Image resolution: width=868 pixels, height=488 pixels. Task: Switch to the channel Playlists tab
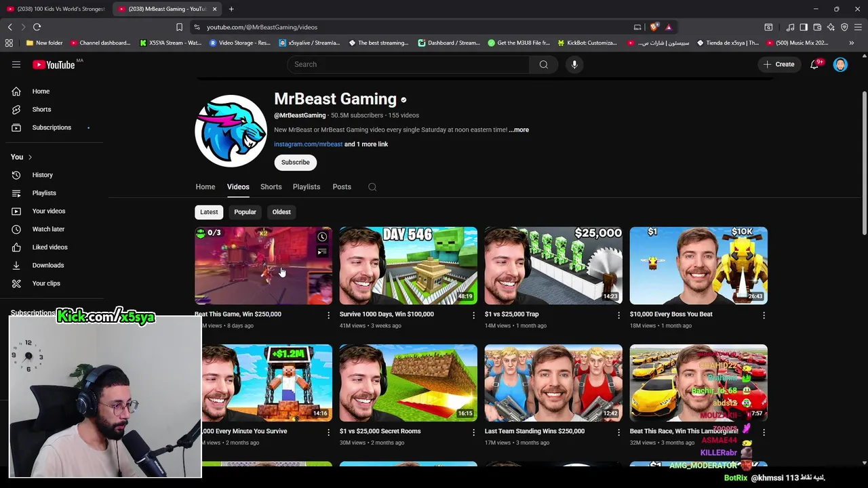click(x=307, y=187)
